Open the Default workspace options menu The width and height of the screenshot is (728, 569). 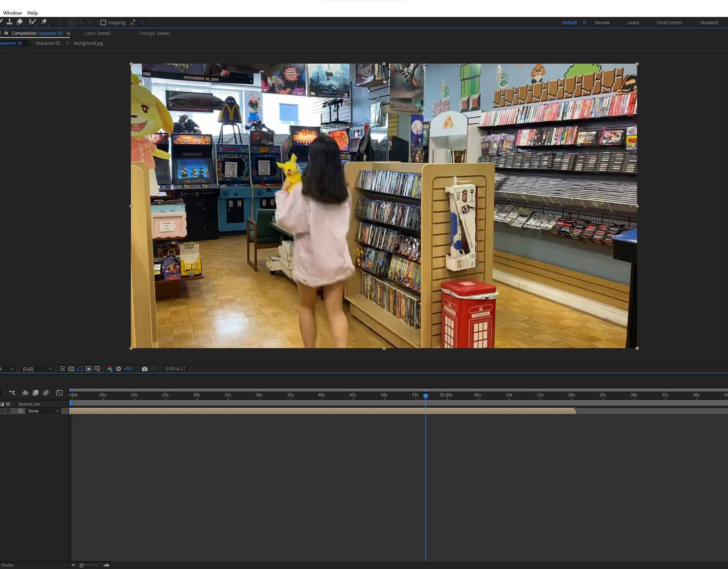584,23
